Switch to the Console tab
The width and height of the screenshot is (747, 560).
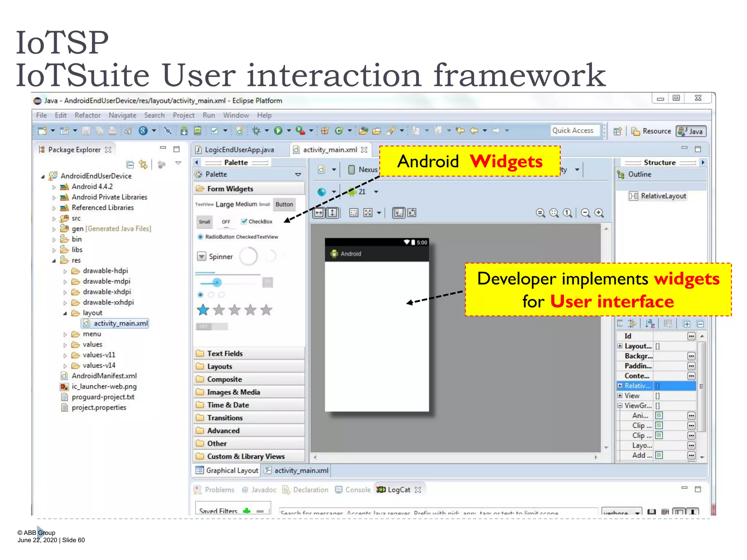[353, 490]
